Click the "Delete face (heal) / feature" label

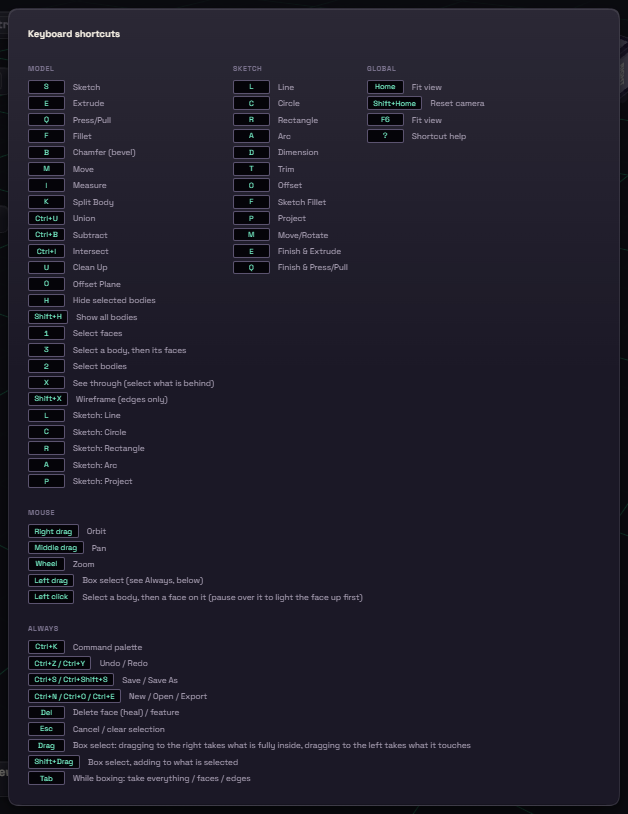(x=126, y=712)
